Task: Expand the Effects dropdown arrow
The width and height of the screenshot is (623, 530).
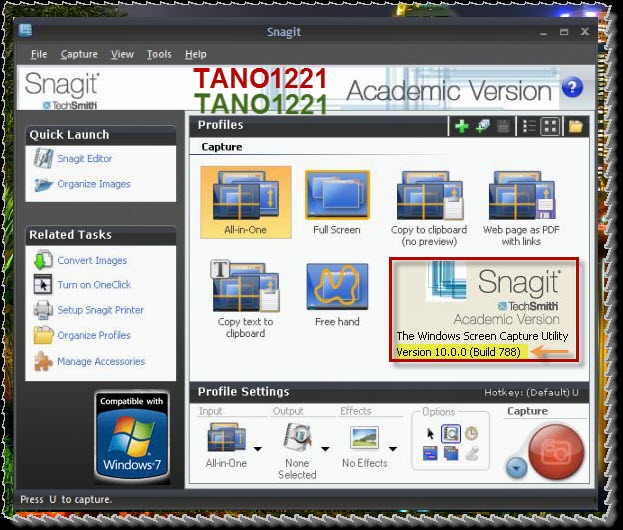Action: 393,449
